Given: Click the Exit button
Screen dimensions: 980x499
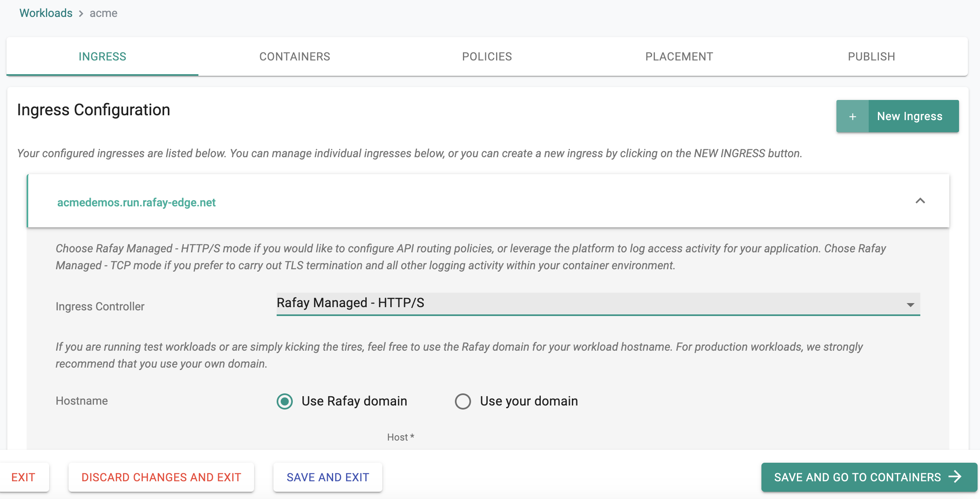Looking at the screenshot, I should pos(23,477).
